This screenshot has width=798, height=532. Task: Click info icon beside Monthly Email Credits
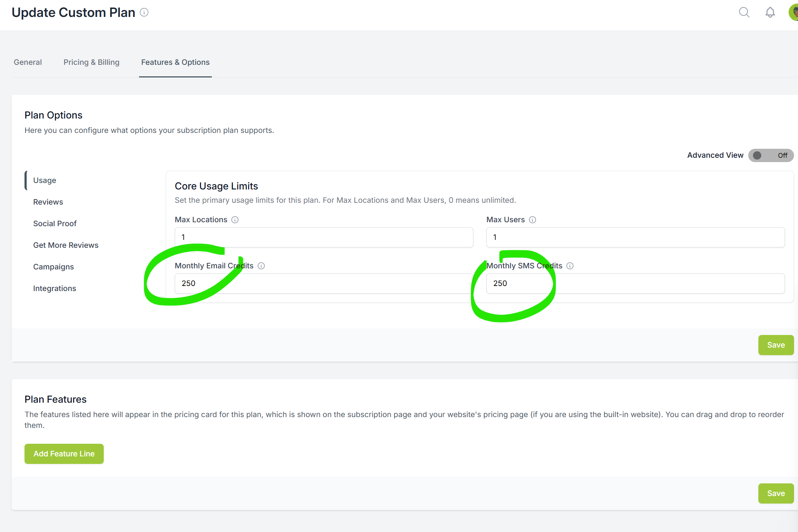coord(261,266)
